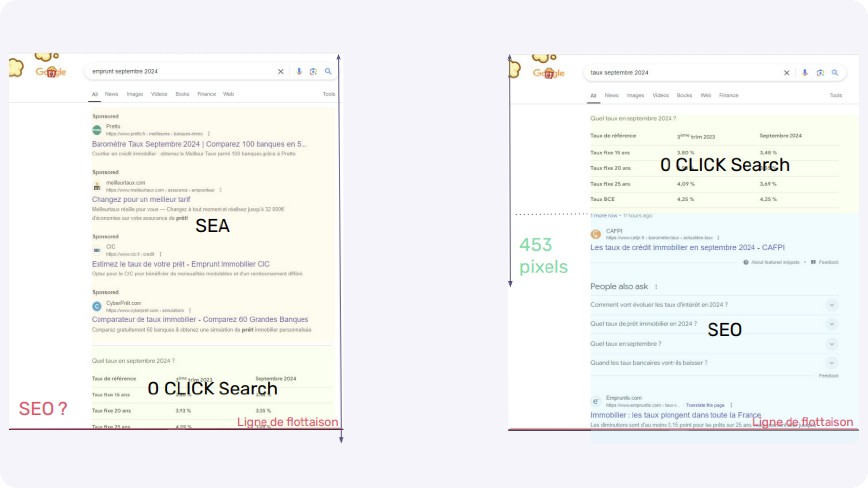The height and width of the screenshot is (488, 868).
Task: Clear the 'taux septembre 2024' search box
Action: tap(786, 72)
